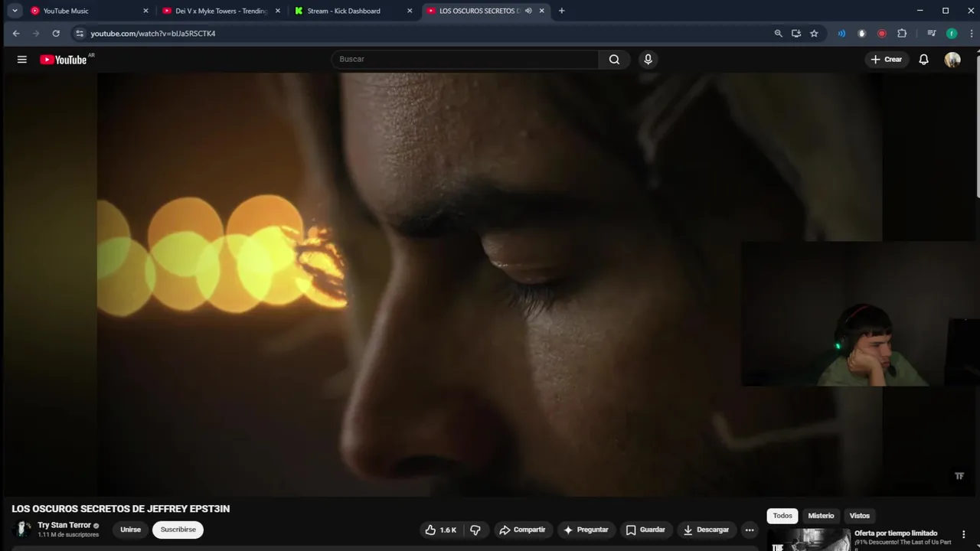The height and width of the screenshot is (551, 980).
Task: Close the Kick Dashboard tab
Action: (410, 11)
